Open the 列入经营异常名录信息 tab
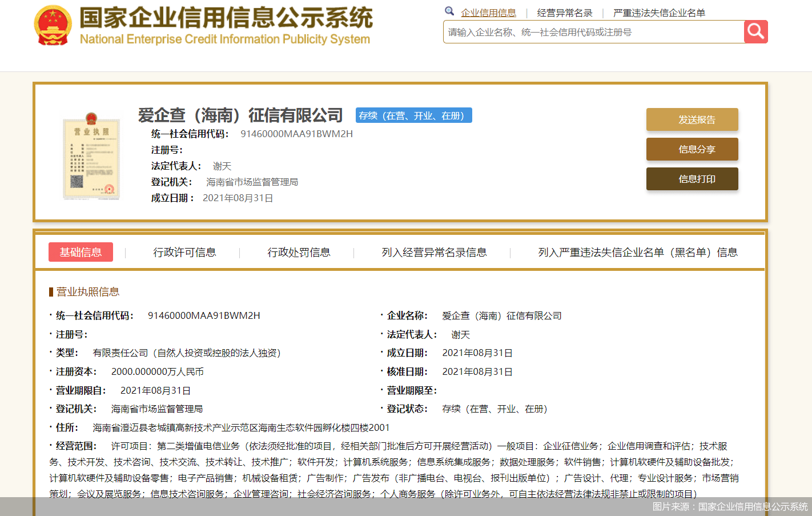 (434, 252)
